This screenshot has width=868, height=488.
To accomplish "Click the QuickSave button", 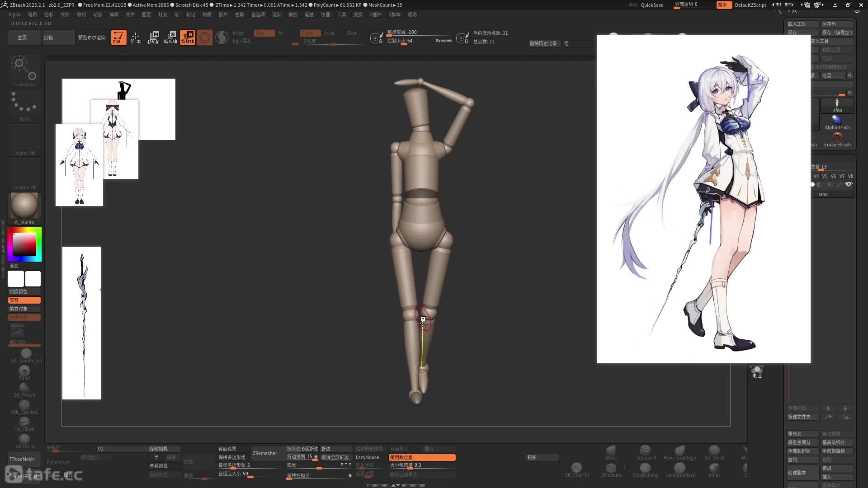I will tap(652, 5).
